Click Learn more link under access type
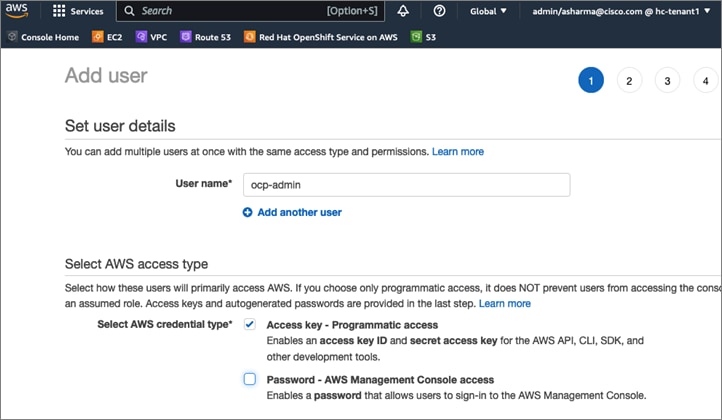The height and width of the screenshot is (420, 722). click(x=505, y=303)
